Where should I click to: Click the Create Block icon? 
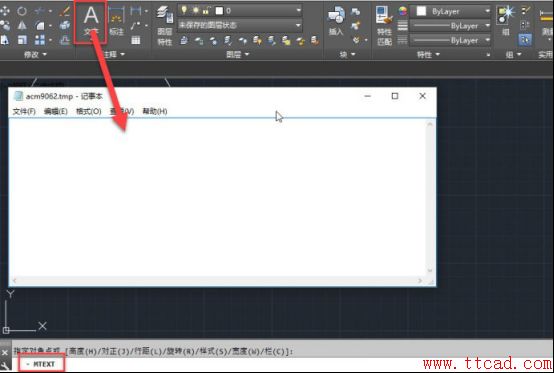[x=355, y=11]
